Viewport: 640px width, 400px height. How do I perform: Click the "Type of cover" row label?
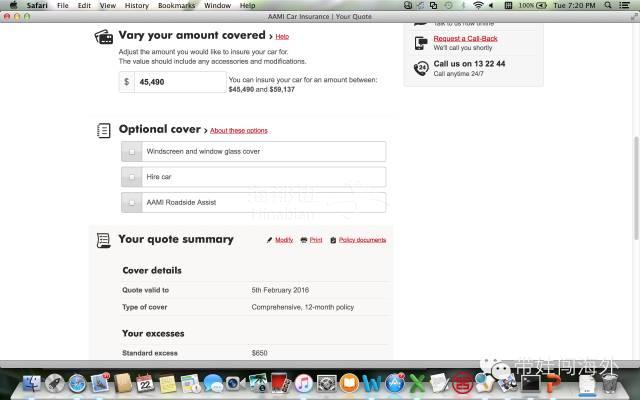[144, 307]
